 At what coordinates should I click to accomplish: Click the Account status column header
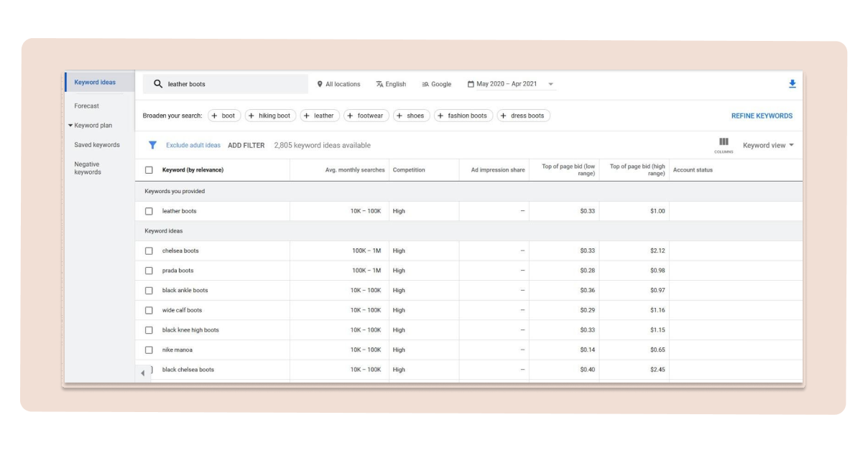693,170
